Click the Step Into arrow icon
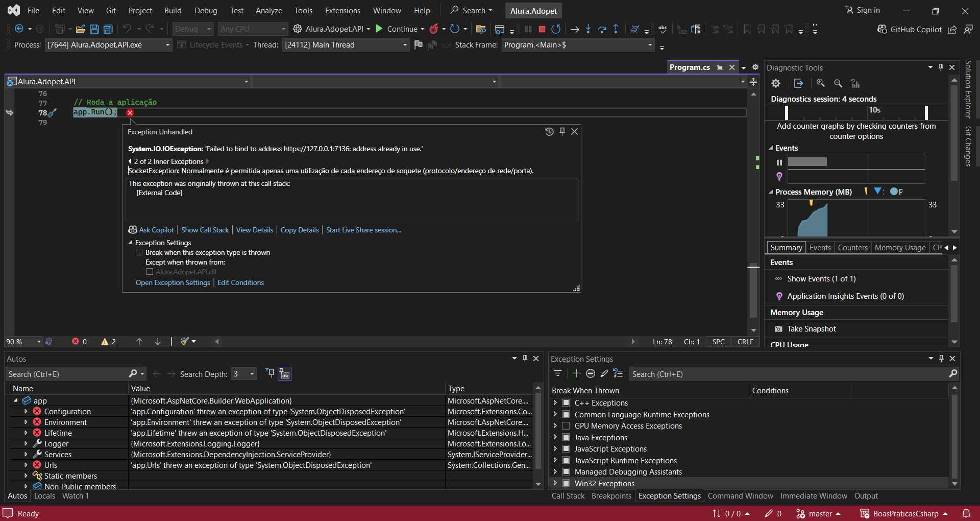This screenshot has width=980, height=521. 589,29
